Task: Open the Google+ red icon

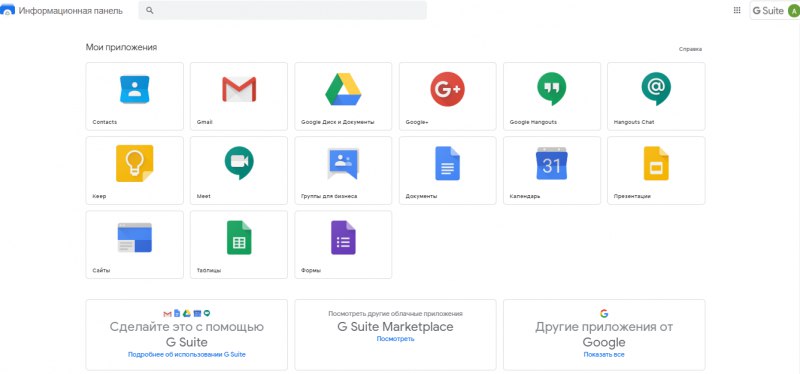Action: [447, 89]
